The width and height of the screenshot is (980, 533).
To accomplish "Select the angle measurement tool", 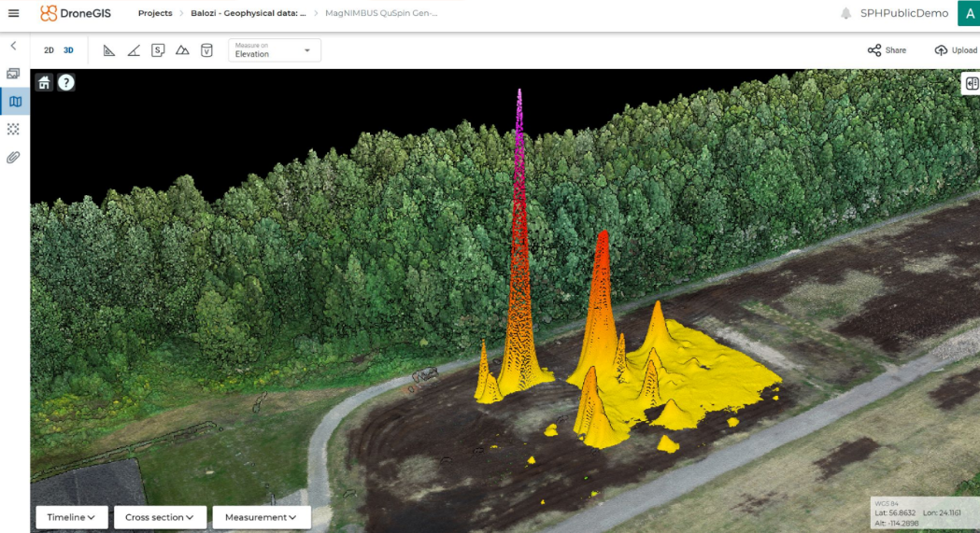I will click(134, 50).
